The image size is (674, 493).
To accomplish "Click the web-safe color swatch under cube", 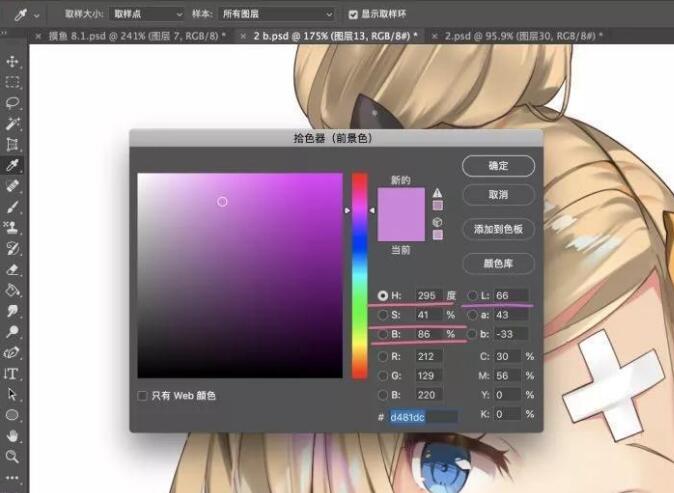I will 438,235.
